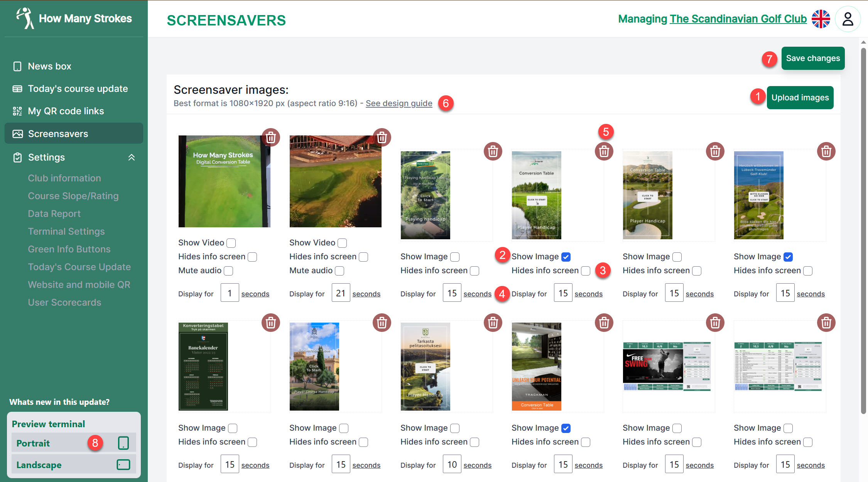Click the landscape tablet preview icon
Screen dimensions: 868x482
(123, 465)
